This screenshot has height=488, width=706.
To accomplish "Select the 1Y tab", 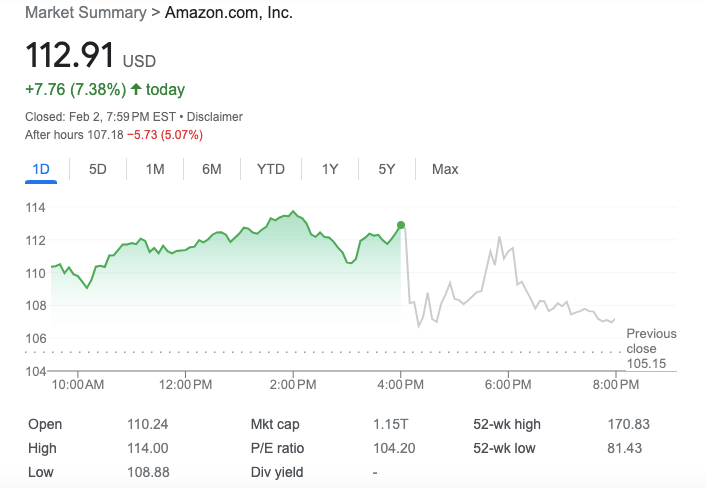I will click(330, 169).
